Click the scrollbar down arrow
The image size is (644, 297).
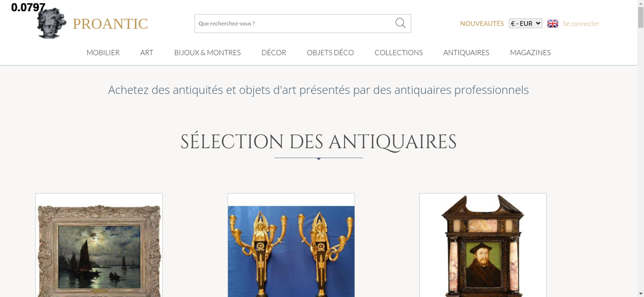[640, 293]
